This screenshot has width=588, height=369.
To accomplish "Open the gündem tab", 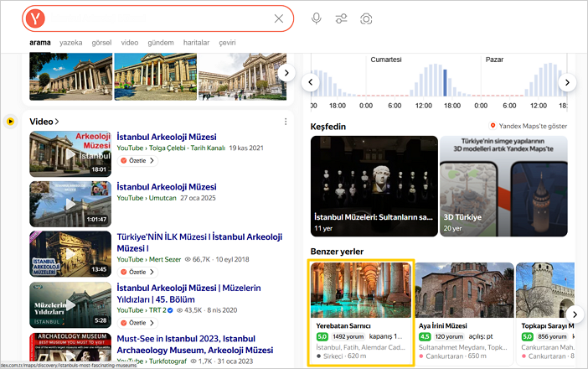I will [161, 43].
